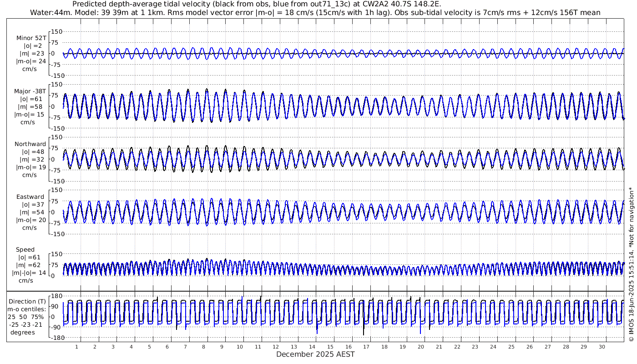Viewport: 637px width, 364px height.
Task: Select the 'm-o centiles:' label
Action: click(x=27, y=309)
